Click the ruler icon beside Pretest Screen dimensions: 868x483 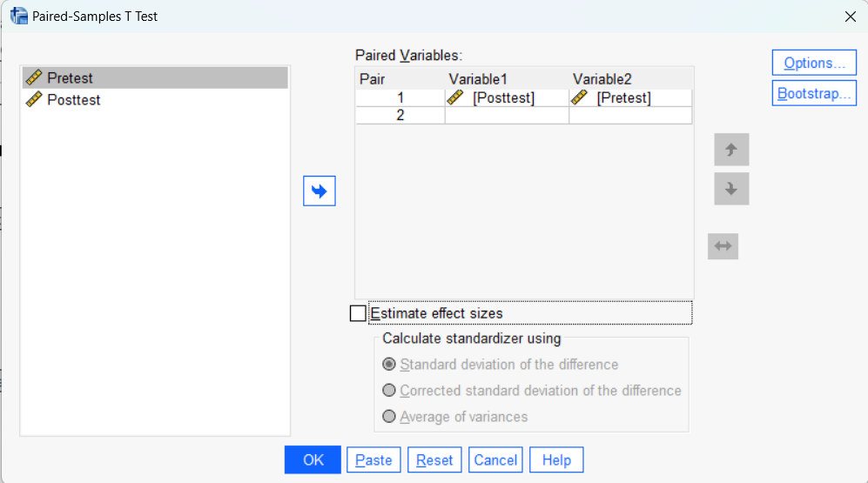tap(34, 78)
